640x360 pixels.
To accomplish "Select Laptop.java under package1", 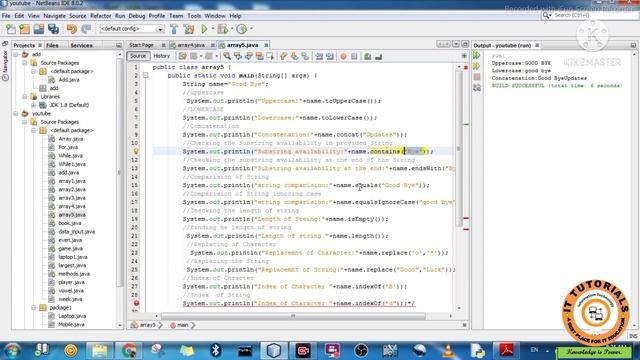I will click(x=72, y=316).
